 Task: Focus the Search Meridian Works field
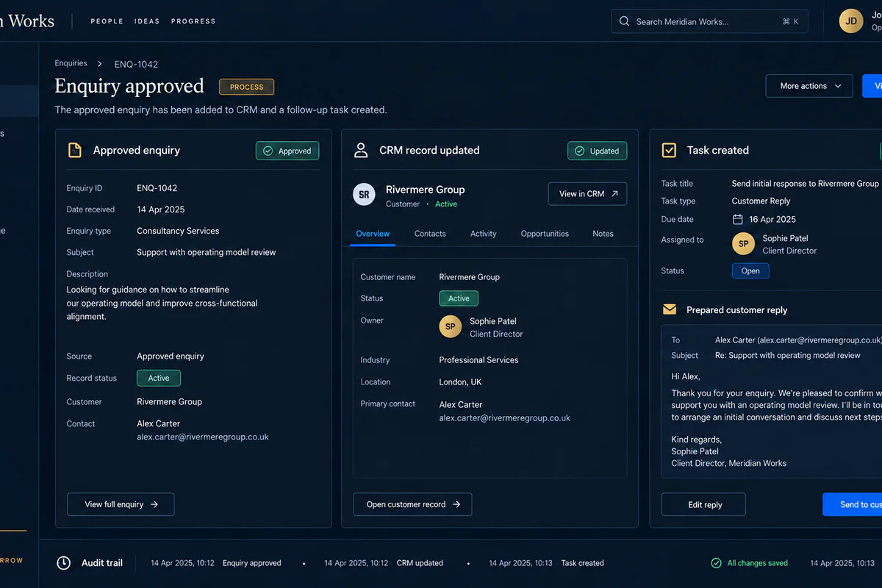[709, 21]
